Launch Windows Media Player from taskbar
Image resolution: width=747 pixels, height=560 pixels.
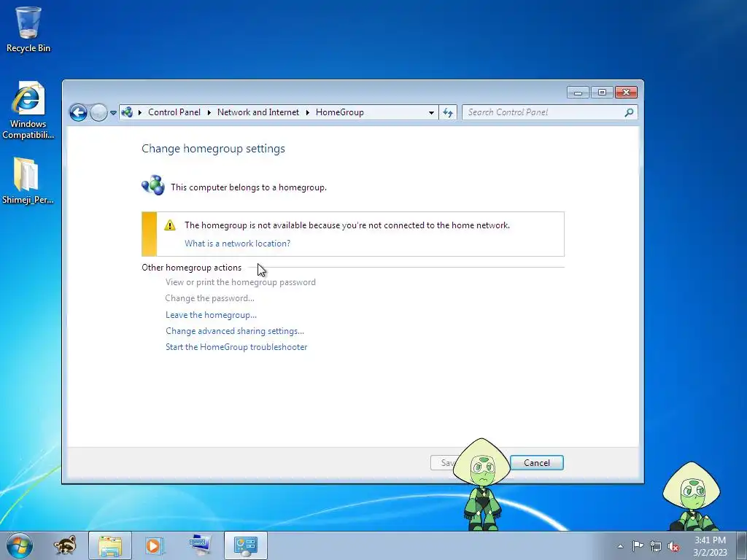tap(155, 545)
